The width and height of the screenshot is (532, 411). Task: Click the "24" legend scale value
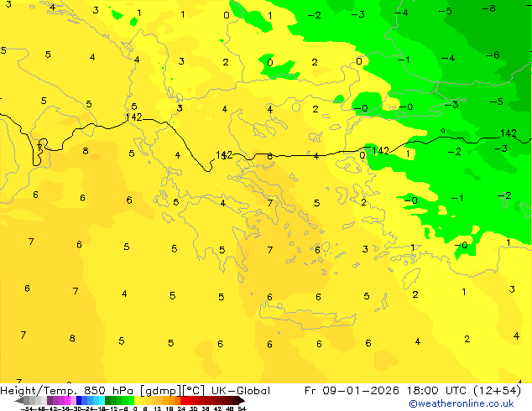coord(181,408)
